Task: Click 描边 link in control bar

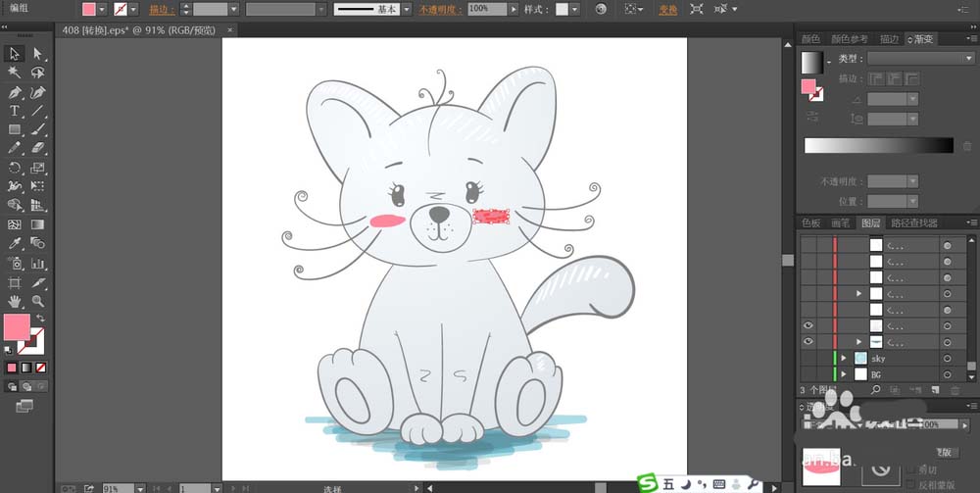Action: coord(162,10)
